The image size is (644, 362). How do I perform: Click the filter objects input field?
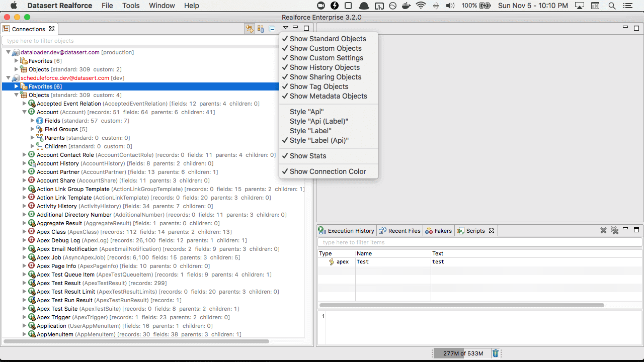pos(157,41)
